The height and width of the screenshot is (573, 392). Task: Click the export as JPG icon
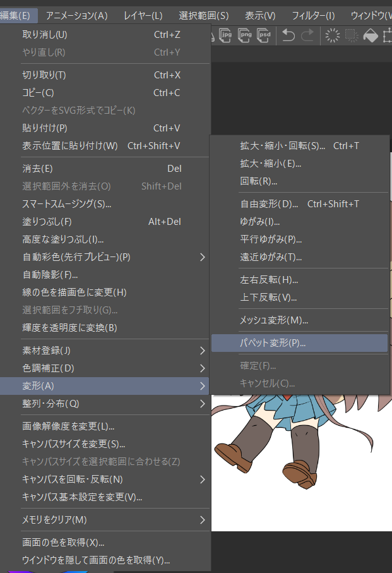225,36
